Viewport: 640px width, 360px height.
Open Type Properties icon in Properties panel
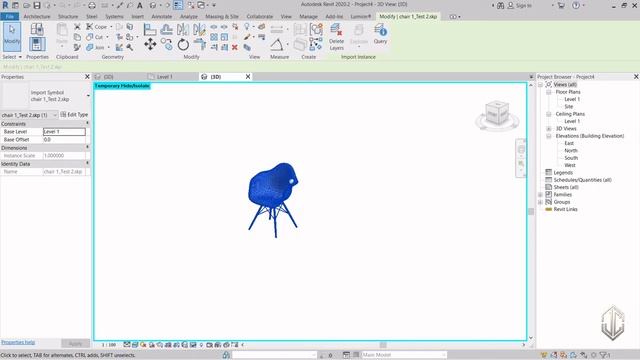[37, 29]
